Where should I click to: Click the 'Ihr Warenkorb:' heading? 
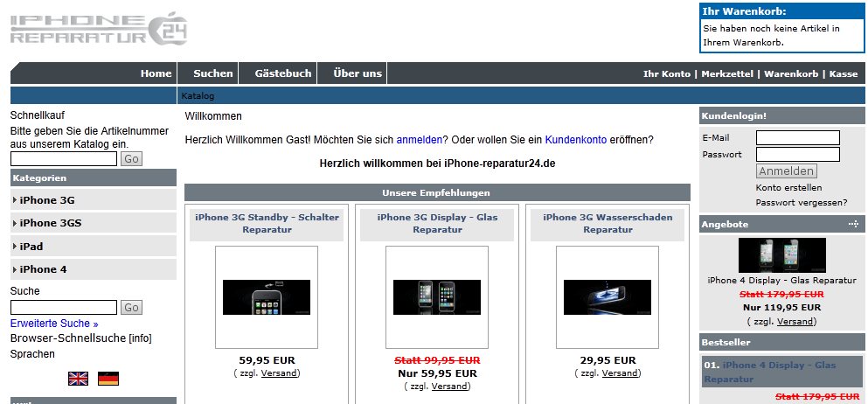(x=744, y=11)
